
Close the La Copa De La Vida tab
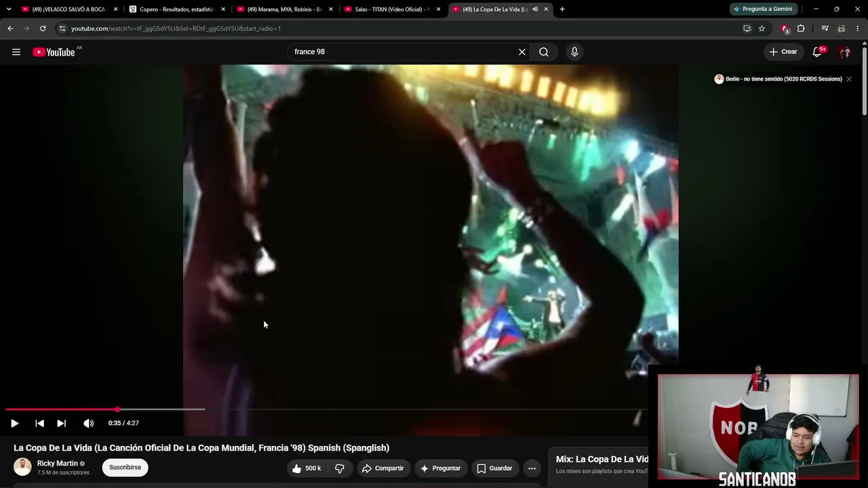546,9
